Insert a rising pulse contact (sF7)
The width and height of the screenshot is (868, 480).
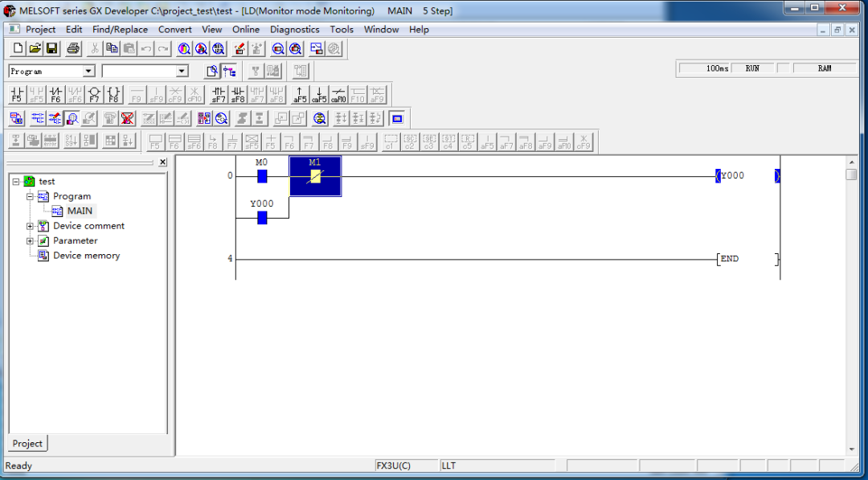click(x=219, y=95)
